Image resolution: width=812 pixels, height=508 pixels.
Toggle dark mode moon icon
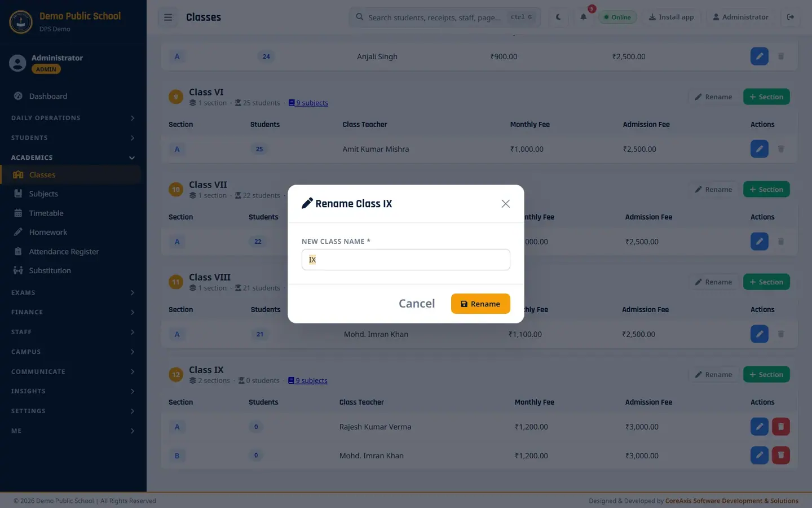tap(558, 17)
